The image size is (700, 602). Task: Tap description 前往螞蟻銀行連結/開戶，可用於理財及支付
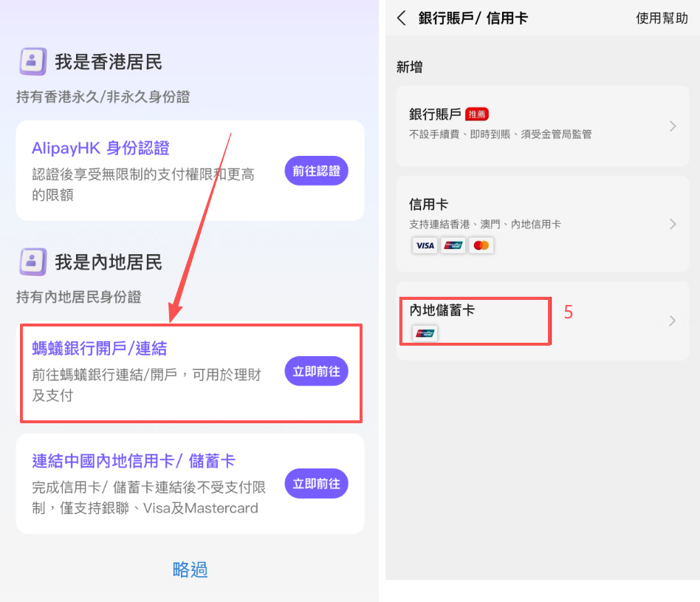(x=146, y=385)
